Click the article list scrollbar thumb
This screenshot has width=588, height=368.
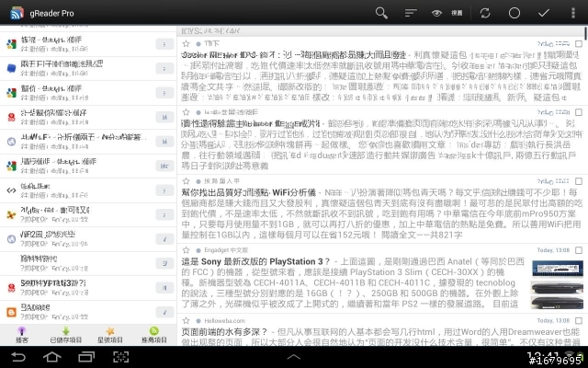585,33
